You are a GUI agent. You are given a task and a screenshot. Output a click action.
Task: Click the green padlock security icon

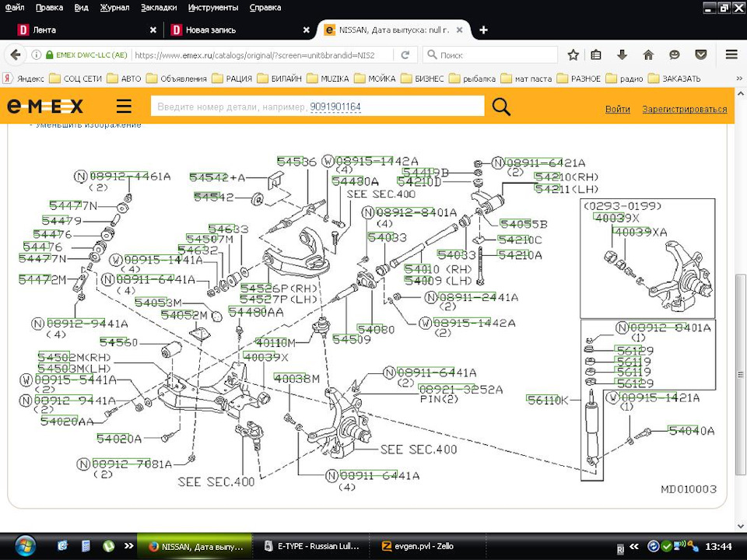coord(49,54)
